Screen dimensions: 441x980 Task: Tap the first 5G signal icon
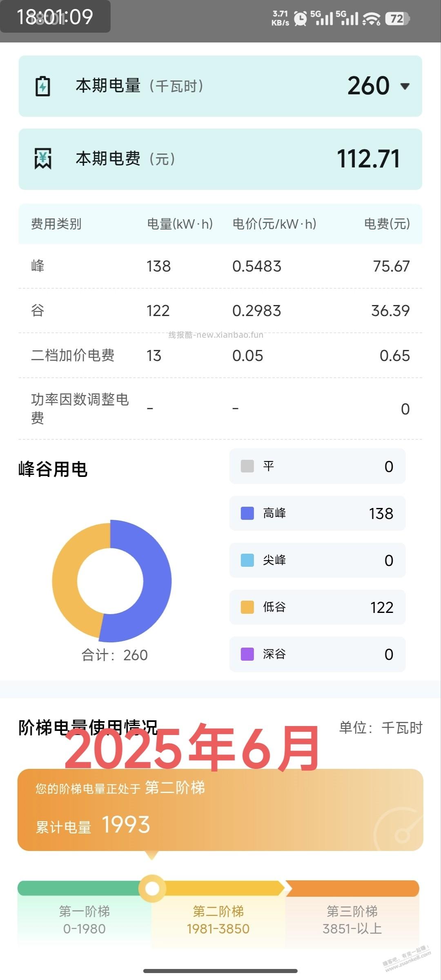pyautogui.click(x=322, y=18)
